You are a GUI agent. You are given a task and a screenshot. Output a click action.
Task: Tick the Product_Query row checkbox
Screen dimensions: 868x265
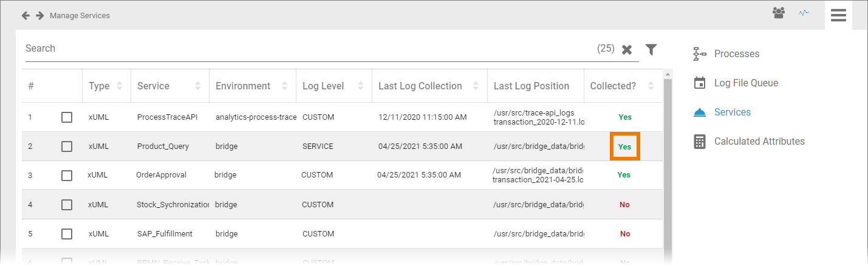tap(67, 146)
